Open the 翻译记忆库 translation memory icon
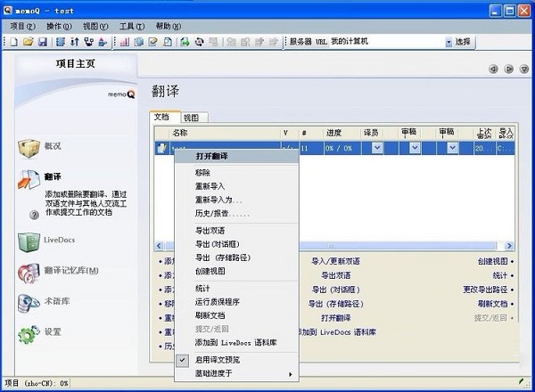The image size is (535, 392). [x=29, y=272]
